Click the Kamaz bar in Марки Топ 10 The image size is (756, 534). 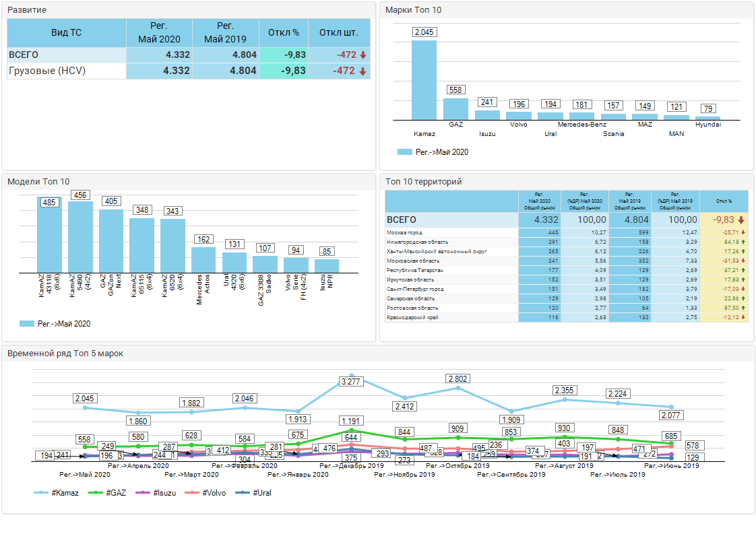click(424, 80)
